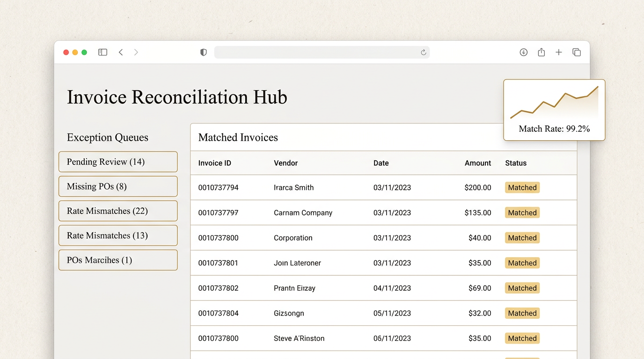Click the share icon

click(541, 52)
